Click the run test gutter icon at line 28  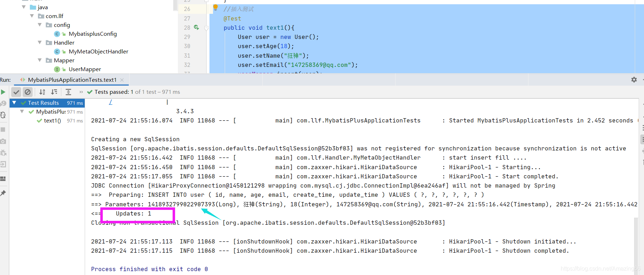pyautogui.click(x=196, y=28)
